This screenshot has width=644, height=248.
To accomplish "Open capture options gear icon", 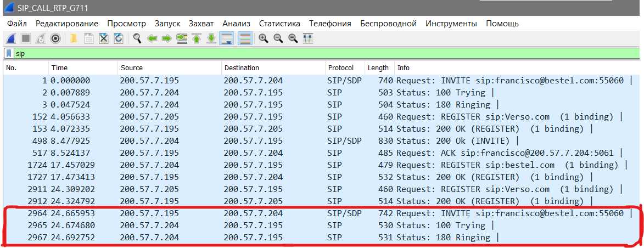I will (x=55, y=38).
